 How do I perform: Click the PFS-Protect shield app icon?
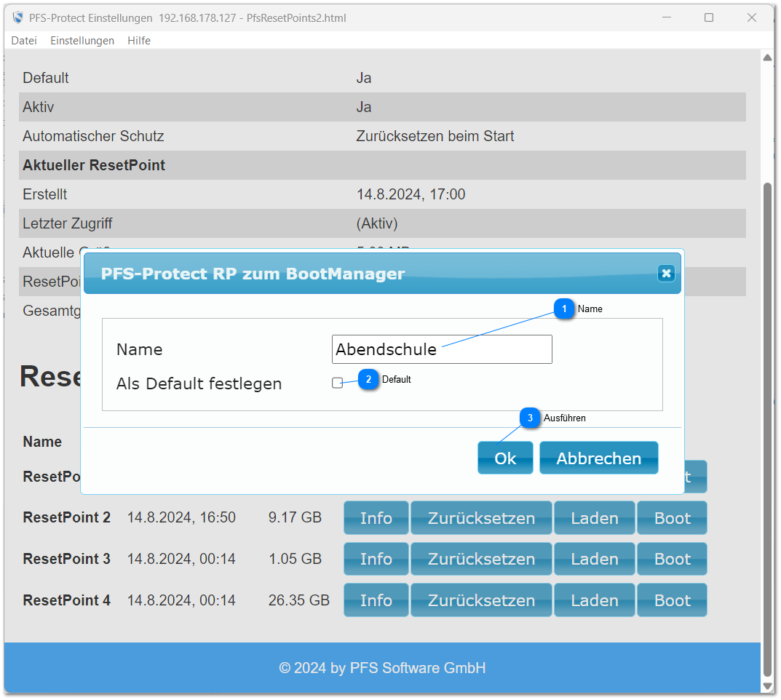18,17
